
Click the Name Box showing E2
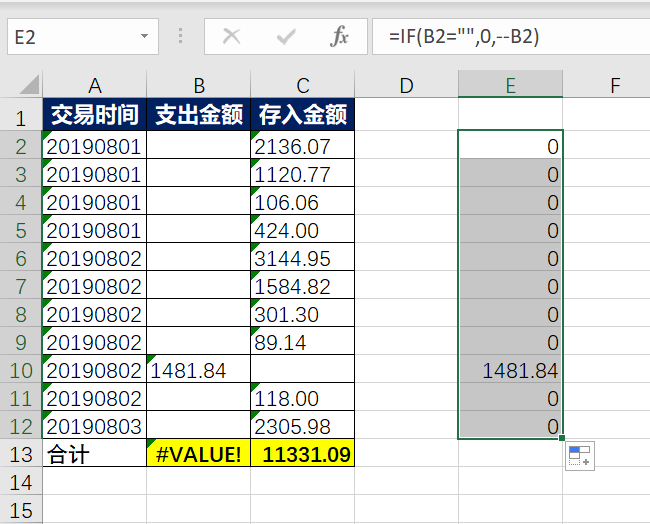[x=82, y=36]
